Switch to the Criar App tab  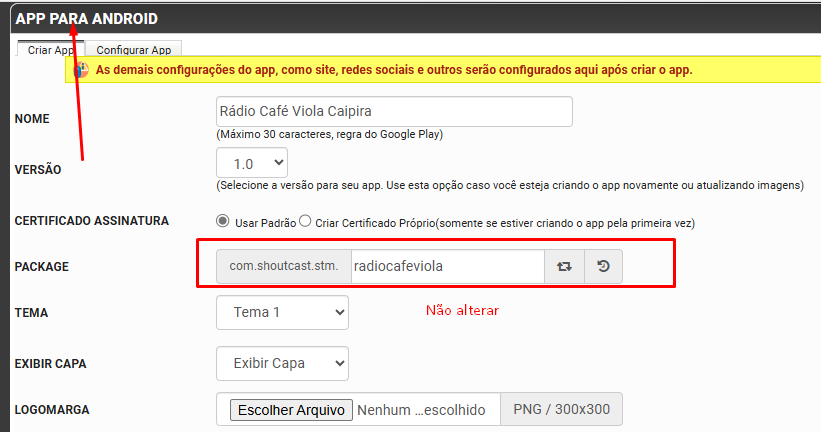49,50
